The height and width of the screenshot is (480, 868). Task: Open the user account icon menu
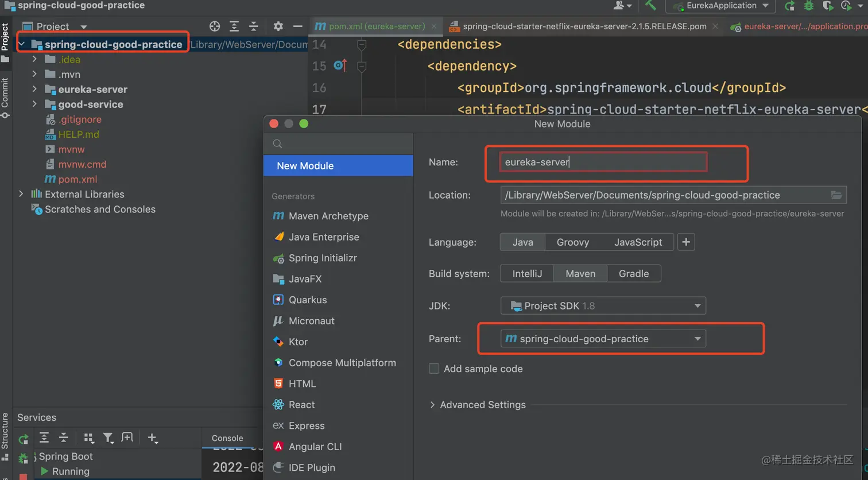click(622, 6)
